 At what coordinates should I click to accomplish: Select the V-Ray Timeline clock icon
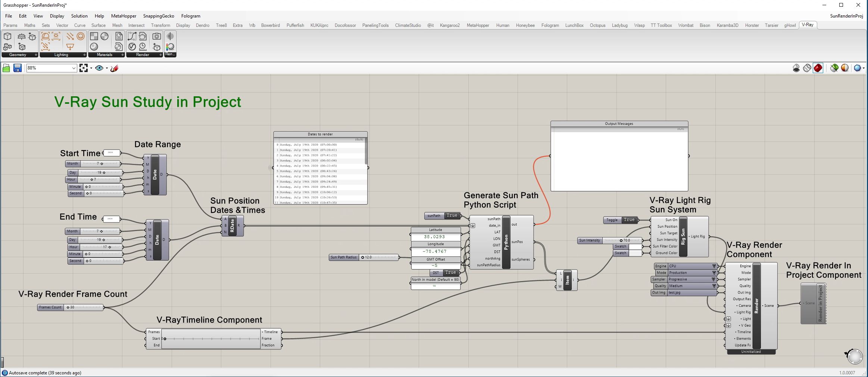click(x=143, y=47)
